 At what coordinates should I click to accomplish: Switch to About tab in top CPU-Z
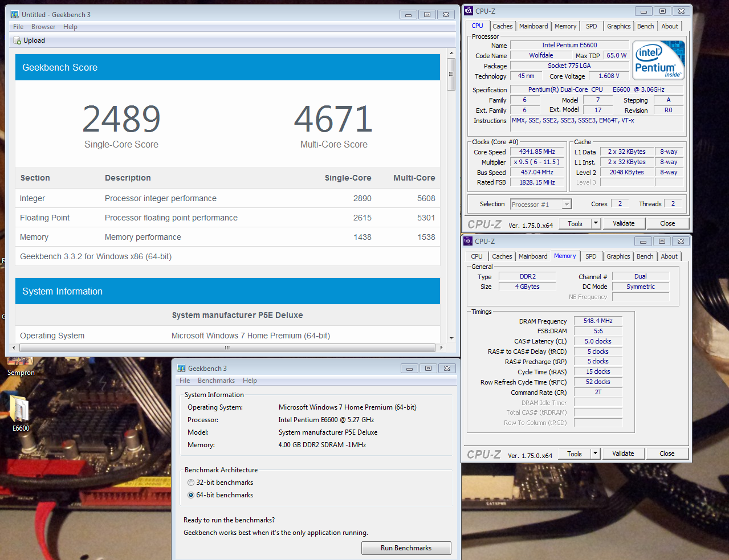coord(670,26)
